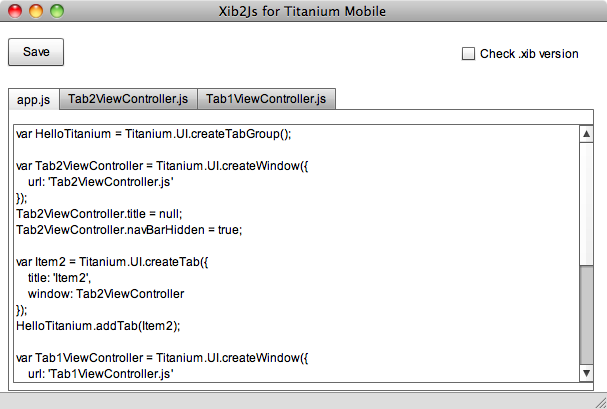The height and width of the screenshot is (409, 607).
Task: Zoom the window with the green button
Action: coord(57,11)
